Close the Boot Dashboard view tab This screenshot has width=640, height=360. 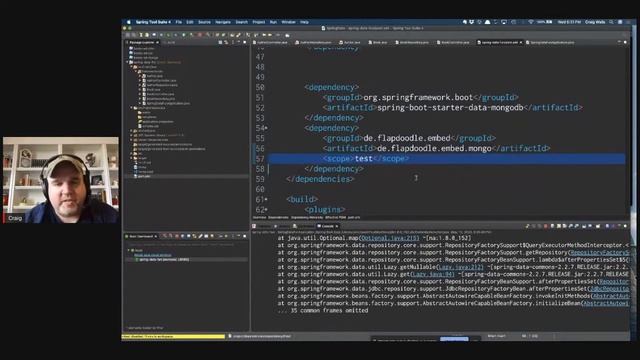(x=156, y=236)
